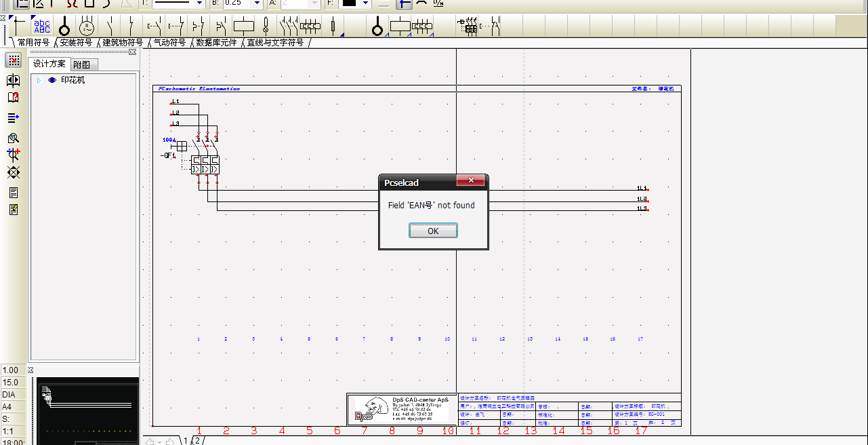Open the 安装符号 symbol tab
This screenshot has width=868, height=445.
(x=76, y=43)
